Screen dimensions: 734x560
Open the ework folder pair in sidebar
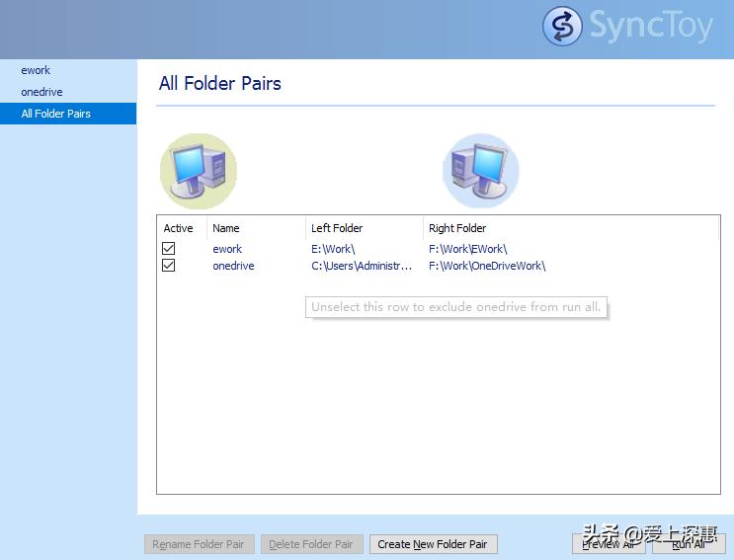click(x=36, y=70)
